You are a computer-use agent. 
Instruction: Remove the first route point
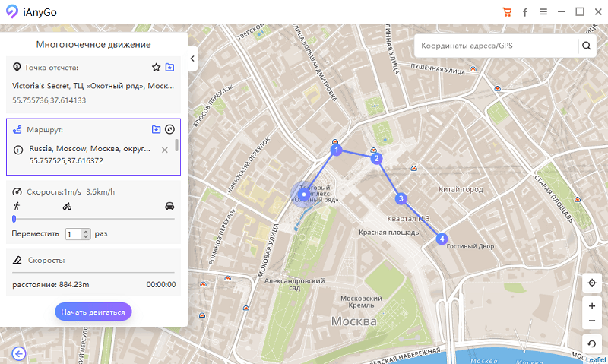(x=165, y=150)
